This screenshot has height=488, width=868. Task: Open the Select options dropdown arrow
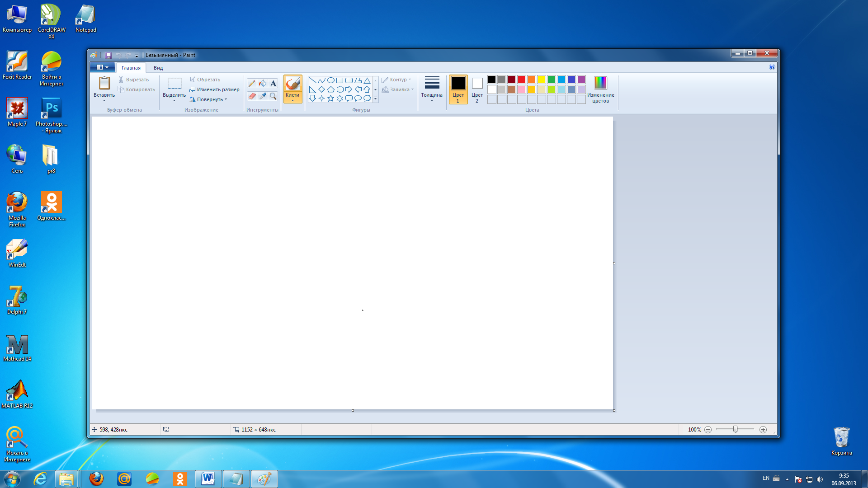174,101
